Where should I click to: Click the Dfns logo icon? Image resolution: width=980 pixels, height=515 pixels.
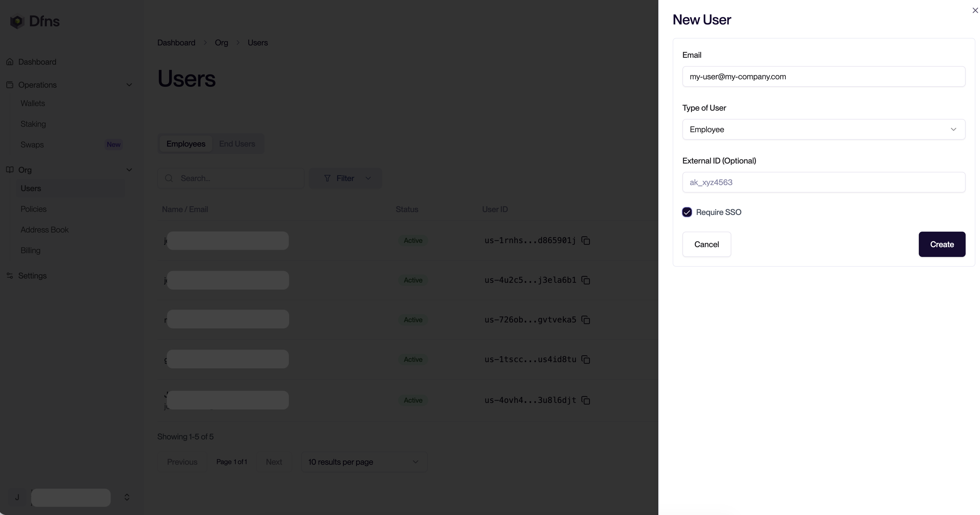point(17,21)
